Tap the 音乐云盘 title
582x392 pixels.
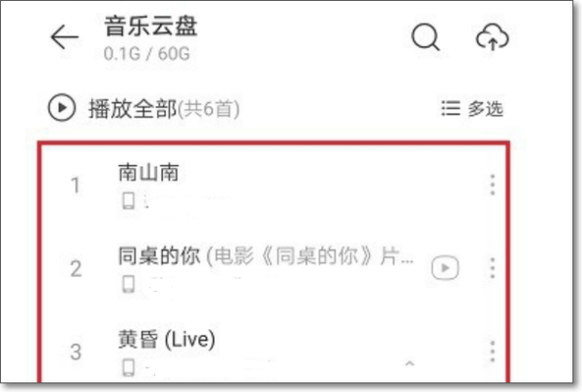pos(150,26)
